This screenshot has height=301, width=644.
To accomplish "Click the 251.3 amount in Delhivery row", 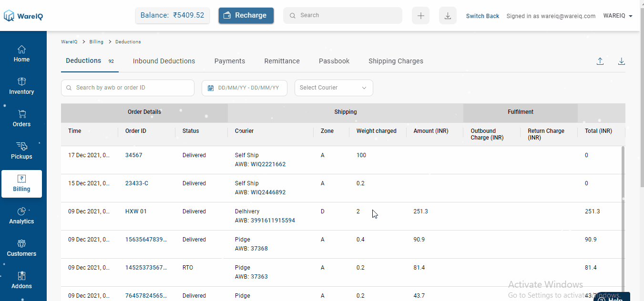I will 421,211.
